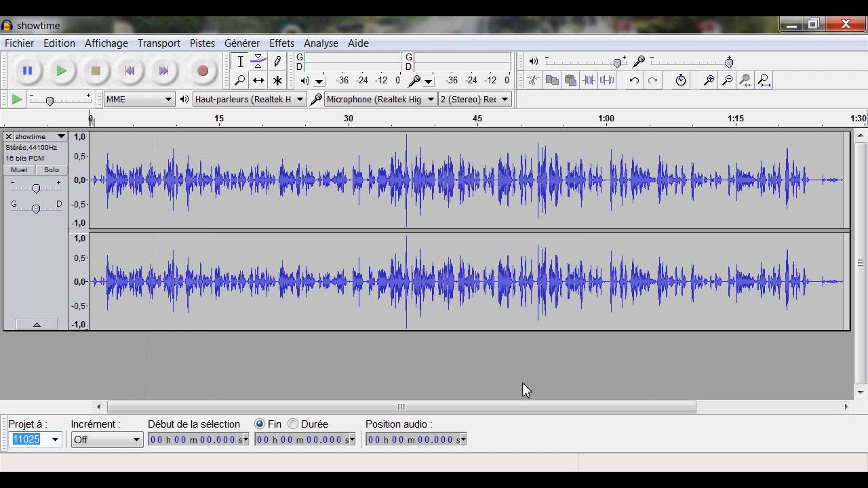
Task: Click the Position audio time field
Action: [x=416, y=439]
